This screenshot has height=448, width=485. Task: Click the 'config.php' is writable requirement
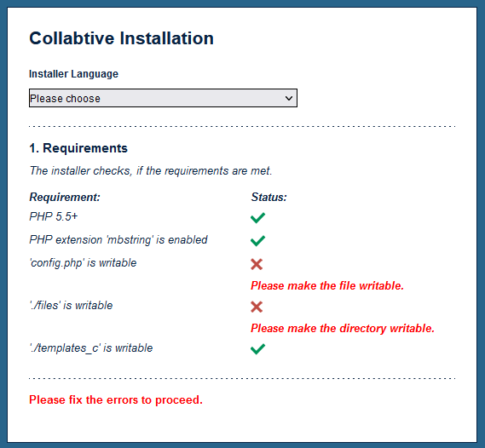pyautogui.click(x=83, y=263)
